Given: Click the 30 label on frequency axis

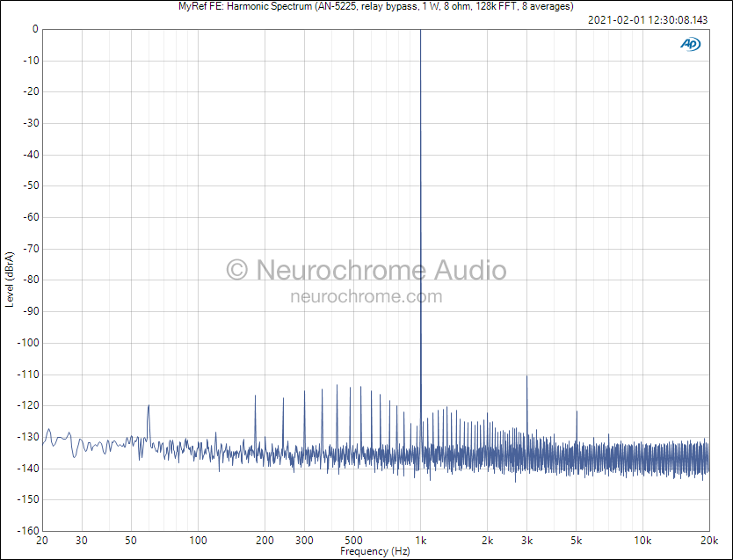Looking at the screenshot, I should click(82, 541).
